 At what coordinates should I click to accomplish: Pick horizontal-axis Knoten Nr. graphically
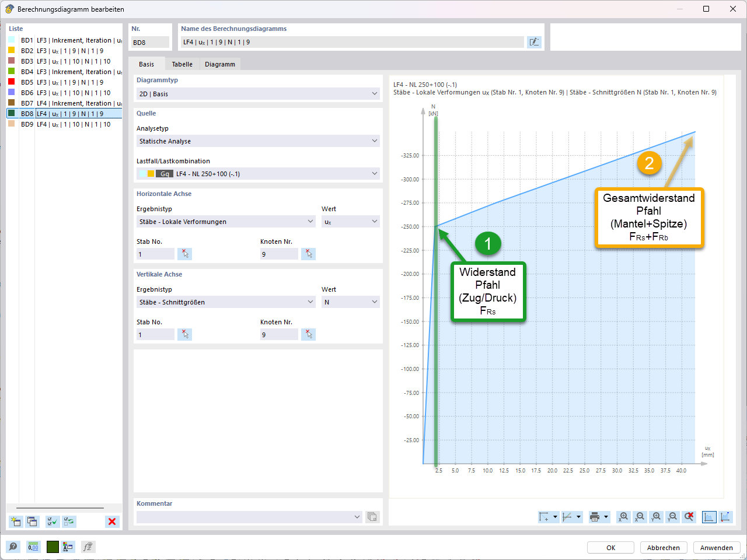tap(309, 254)
